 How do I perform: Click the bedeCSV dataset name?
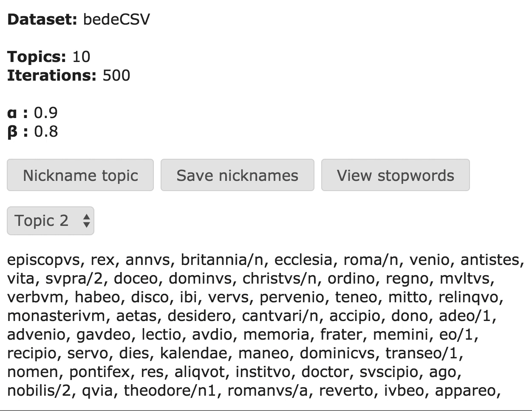click(116, 20)
